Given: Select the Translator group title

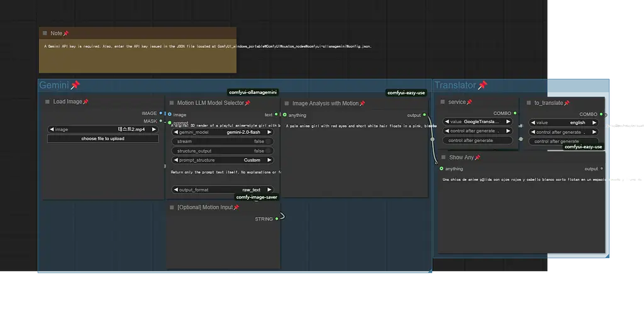Looking at the screenshot, I should [455, 85].
